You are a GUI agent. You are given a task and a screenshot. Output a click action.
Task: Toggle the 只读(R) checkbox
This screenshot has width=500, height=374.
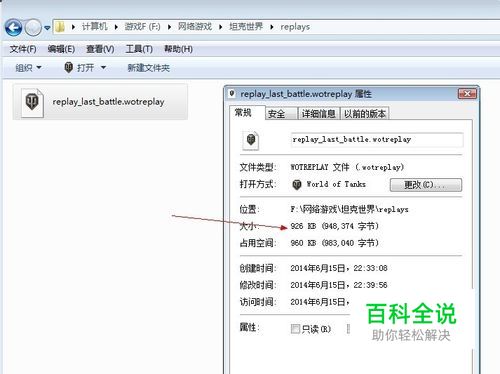tap(295, 329)
